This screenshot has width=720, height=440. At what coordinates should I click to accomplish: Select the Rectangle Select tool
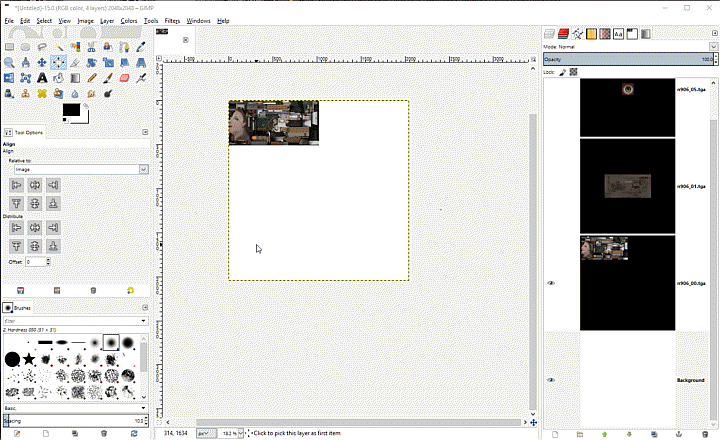[9, 47]
